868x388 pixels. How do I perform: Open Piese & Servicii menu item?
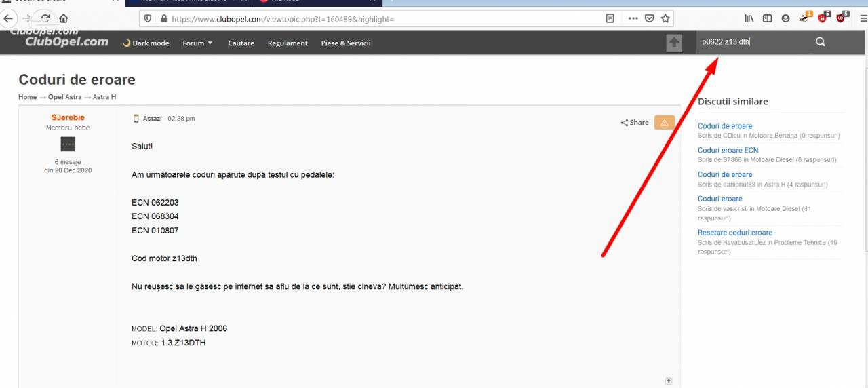click(x=346, y=43)
